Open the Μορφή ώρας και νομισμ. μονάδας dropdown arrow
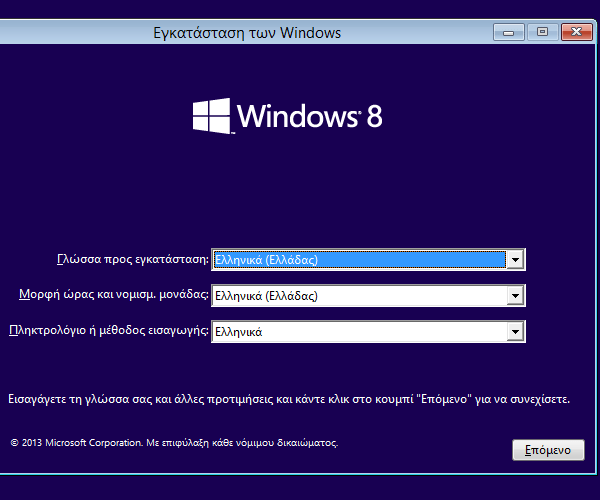This screenshot has width=600, height=500. [515, 296]
